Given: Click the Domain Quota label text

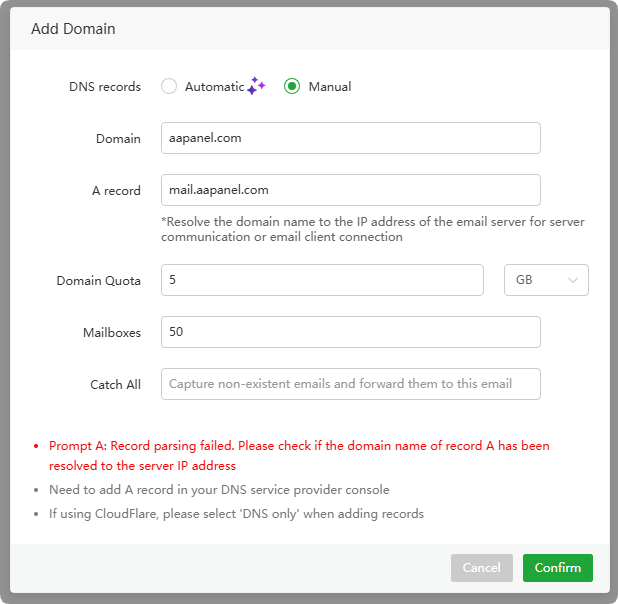Looking at the screenshot, I should (98, 281).
